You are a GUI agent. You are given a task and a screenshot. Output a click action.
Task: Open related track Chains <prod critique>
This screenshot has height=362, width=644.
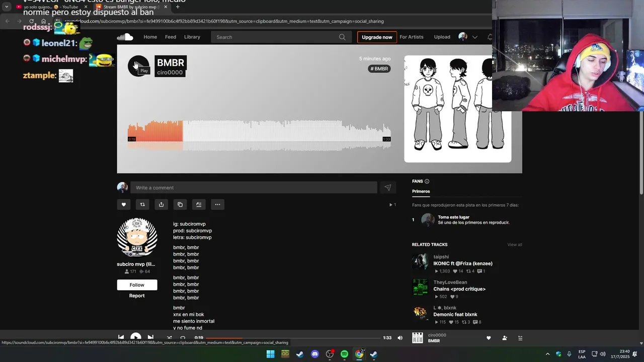pos(459,289)
